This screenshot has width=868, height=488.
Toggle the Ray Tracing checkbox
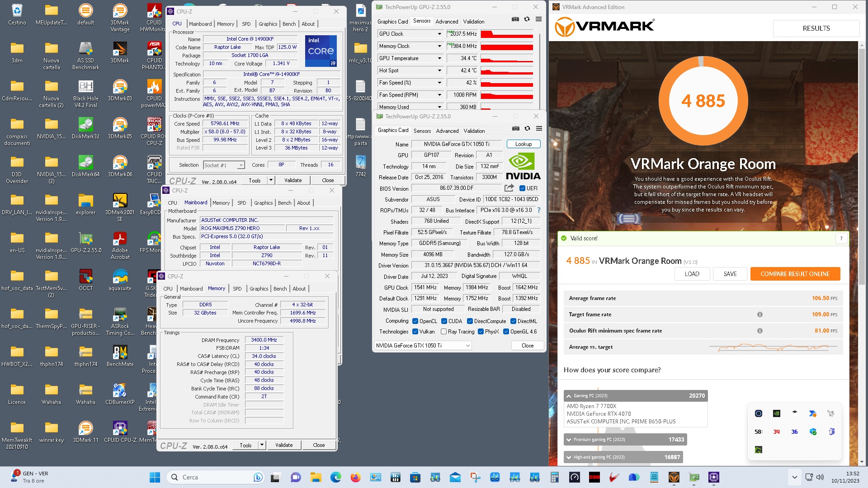[x=443, y=332]
